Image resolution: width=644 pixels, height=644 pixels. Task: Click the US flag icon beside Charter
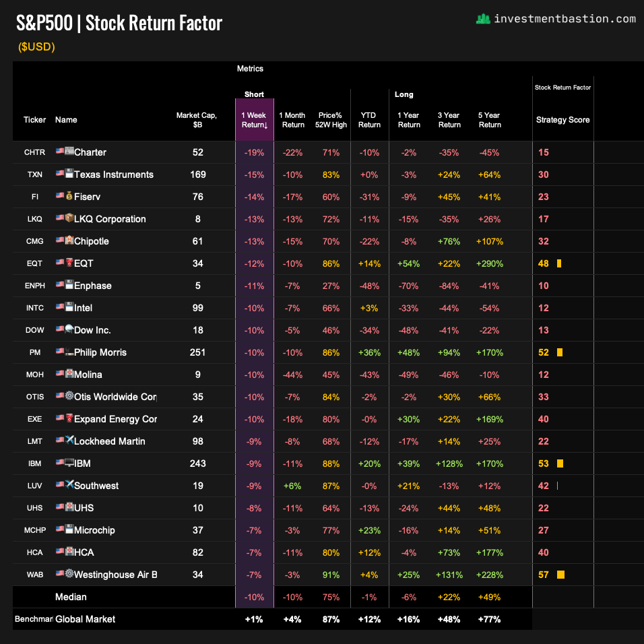coord(60,151)
